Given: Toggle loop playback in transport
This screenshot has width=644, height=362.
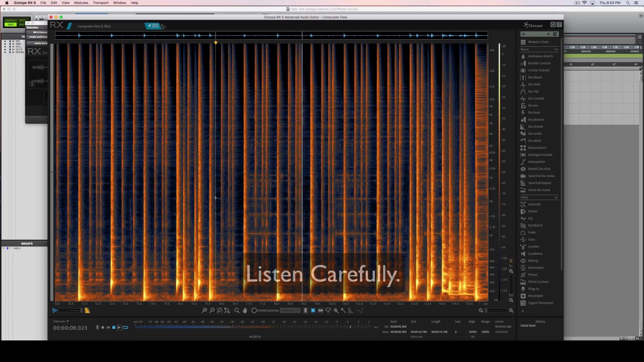Looking at the screenshot, I should click(x=125, y=328).
